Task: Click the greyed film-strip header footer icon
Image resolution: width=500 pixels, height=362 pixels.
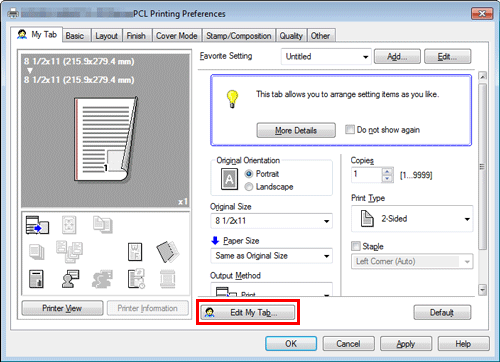Action: pos(167,279)
